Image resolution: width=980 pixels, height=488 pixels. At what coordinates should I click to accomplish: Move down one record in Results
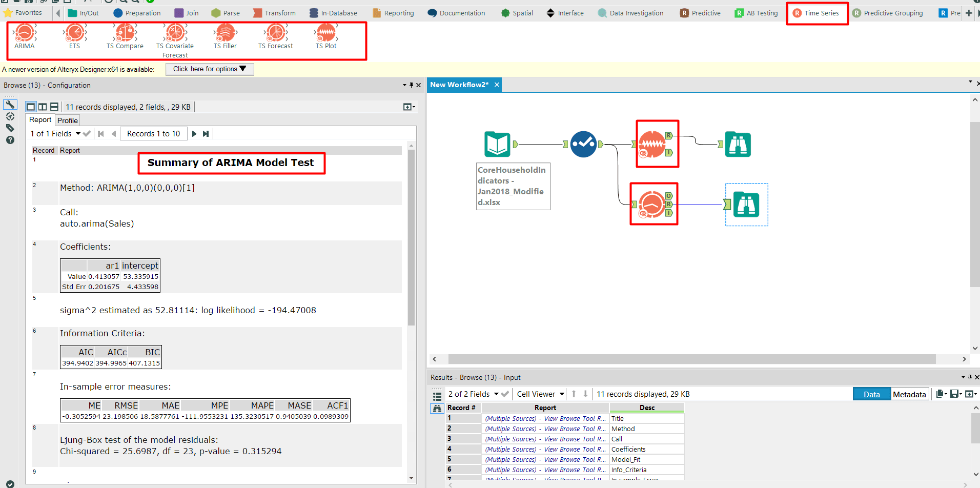[585, 394]
